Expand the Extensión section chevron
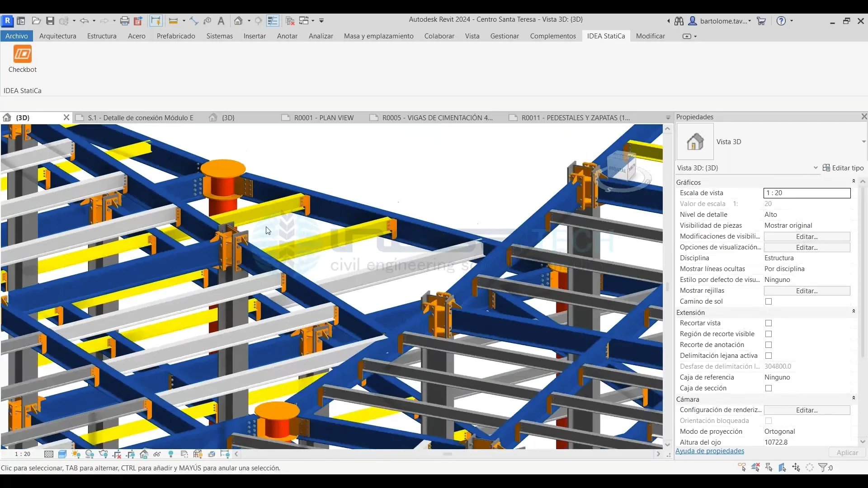Viewport: 868px width, 488px height. [854, 311]
